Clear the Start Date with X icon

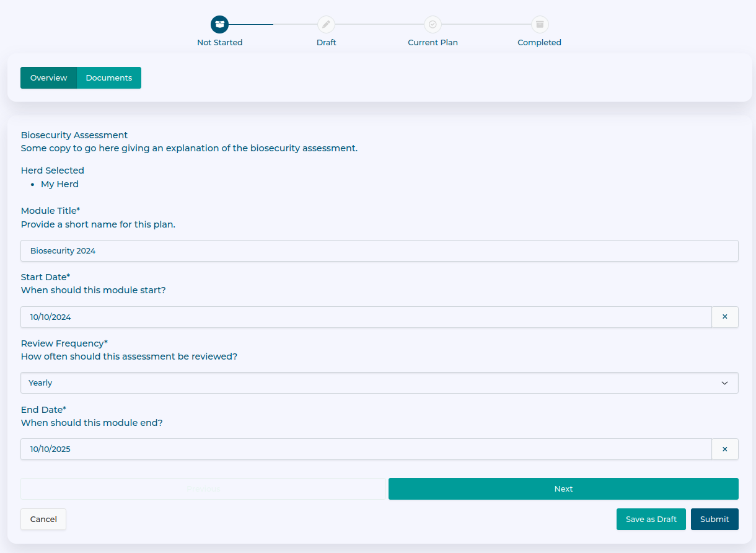(724, 317)
